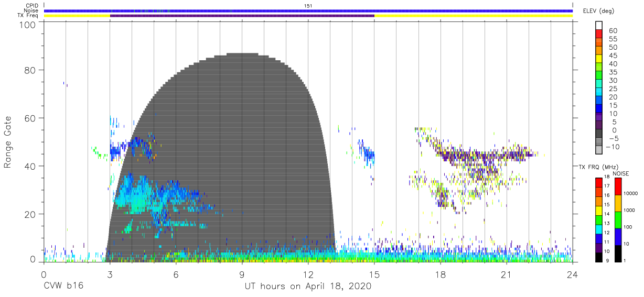Click the 55 label on elevation scale
This screenshot has height=297, width=644.
point(613,39)
